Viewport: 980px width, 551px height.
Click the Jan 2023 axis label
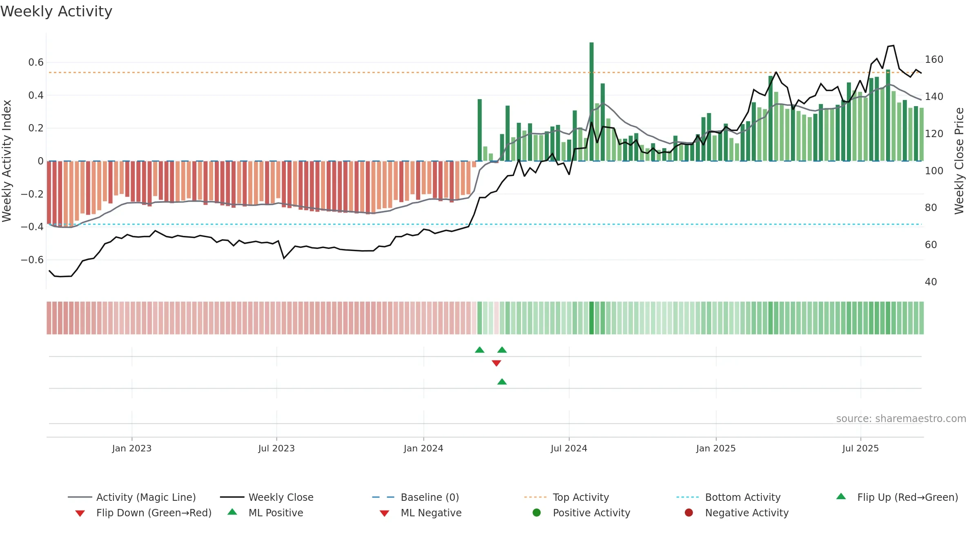(x=132, y=449)
